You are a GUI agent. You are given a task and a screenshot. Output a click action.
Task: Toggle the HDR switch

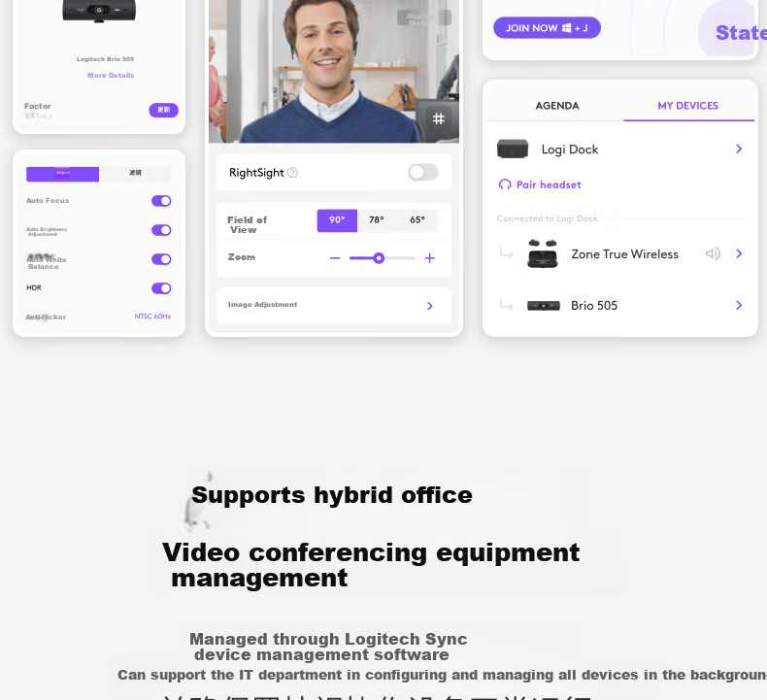[x=161, y=288]
